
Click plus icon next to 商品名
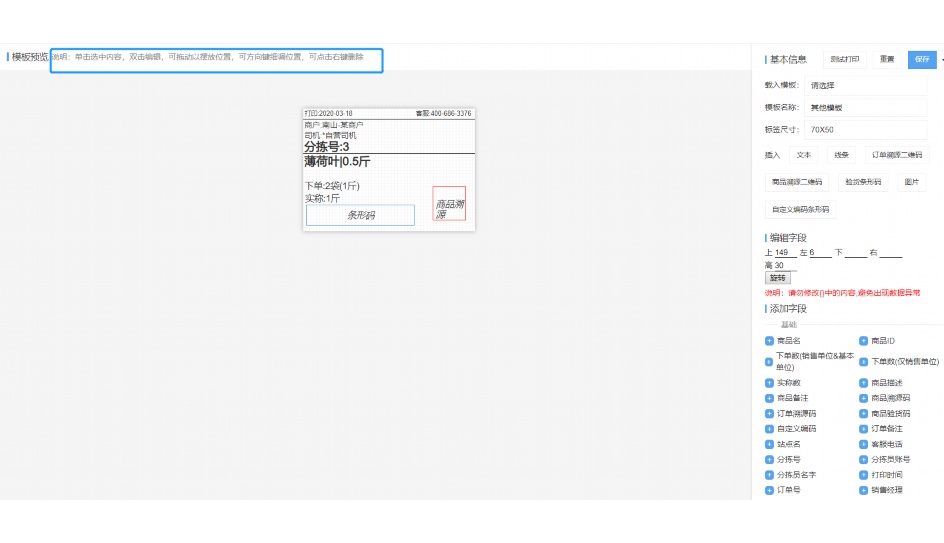[769, 341]
